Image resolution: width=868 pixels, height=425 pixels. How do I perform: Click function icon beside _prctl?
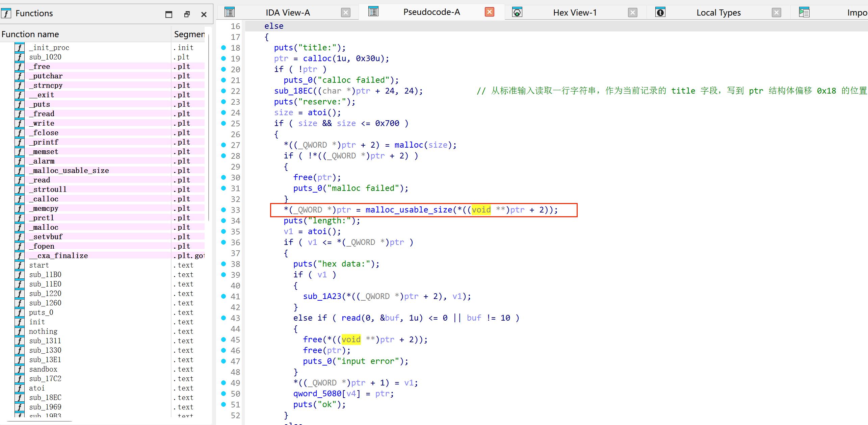point(20,218)
